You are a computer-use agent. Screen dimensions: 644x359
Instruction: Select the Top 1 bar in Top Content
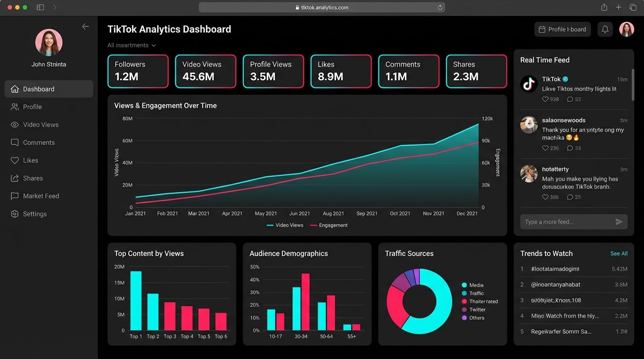point(136,301)
